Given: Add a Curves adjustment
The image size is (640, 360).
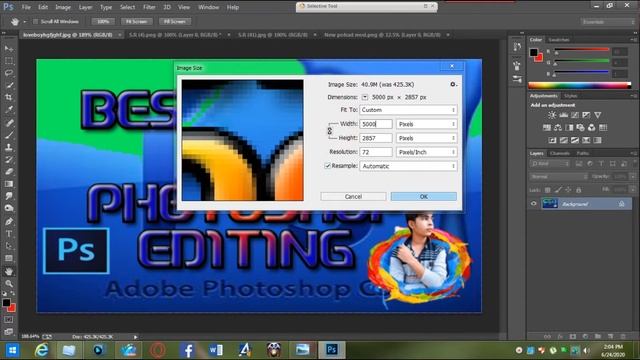Looking at the screenshot, I should click(x=575, y=115).
